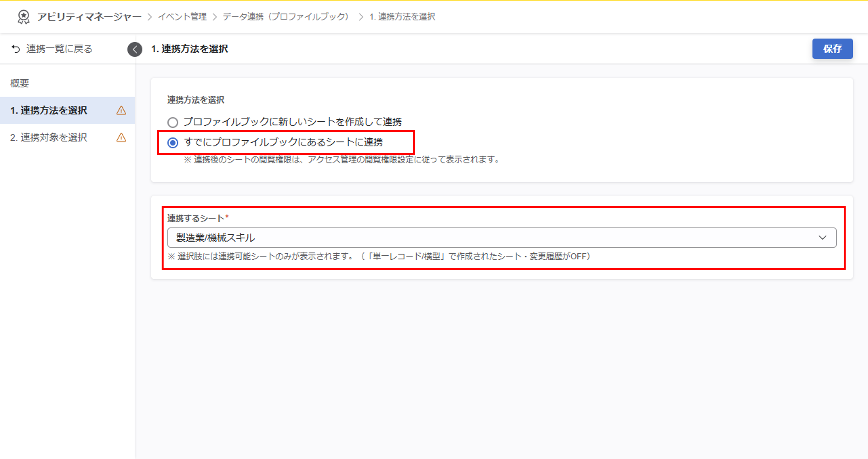This screenshot has width=868, height=459.
Task: Click warning icon next to 1. 連携方法を選択
Action: click(121, 111)
